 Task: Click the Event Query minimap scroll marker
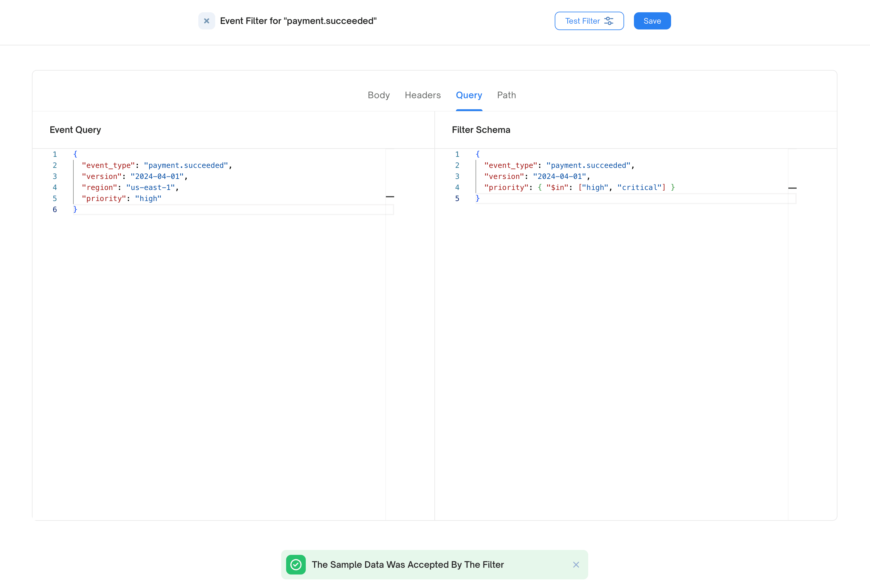390,196
